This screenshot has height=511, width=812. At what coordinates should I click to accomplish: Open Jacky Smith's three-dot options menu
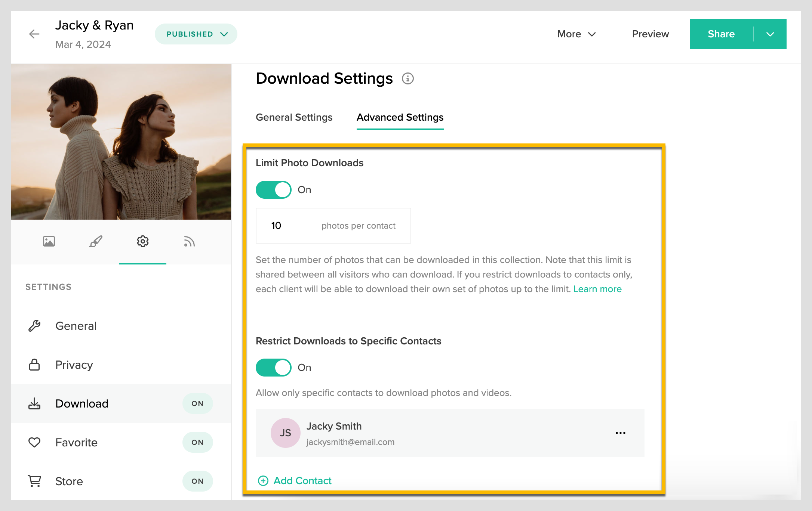coord(620,433)
